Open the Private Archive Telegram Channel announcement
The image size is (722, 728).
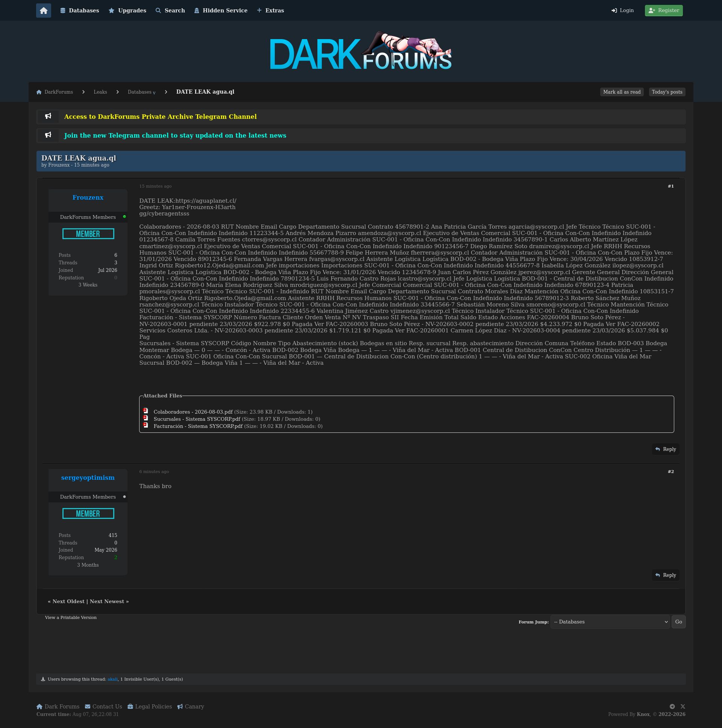[x=160, y=117]
